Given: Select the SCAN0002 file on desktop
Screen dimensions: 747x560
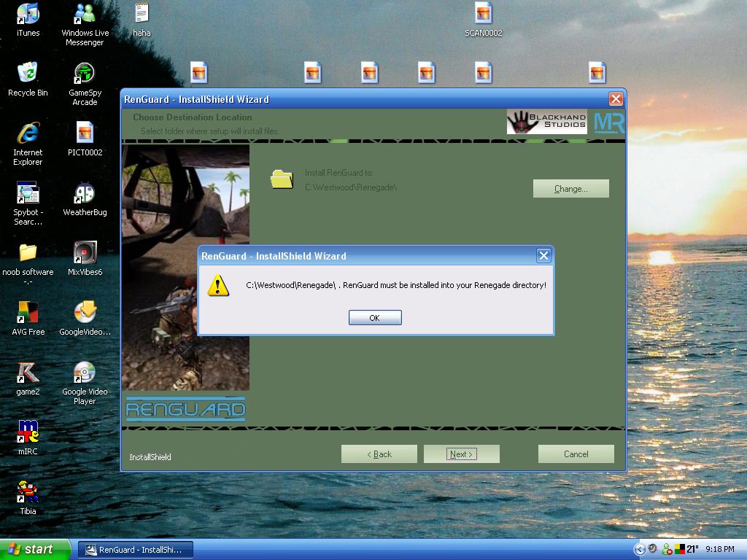Looking at the screenshot, I should (483, 15).
